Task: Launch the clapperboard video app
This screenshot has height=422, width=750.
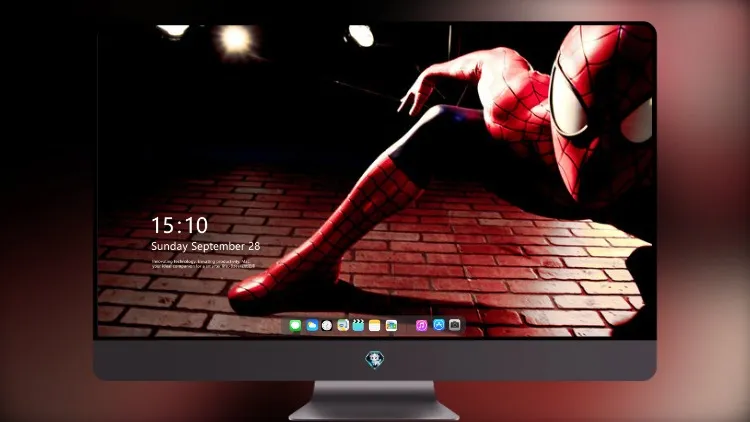Action: click(358, 326)
